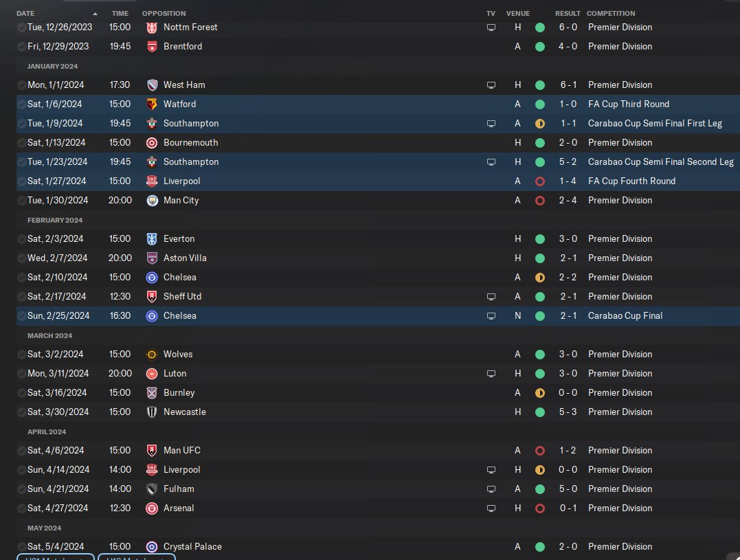
Task: Click the Newcastle club badge icon
Action: [151, 412]
